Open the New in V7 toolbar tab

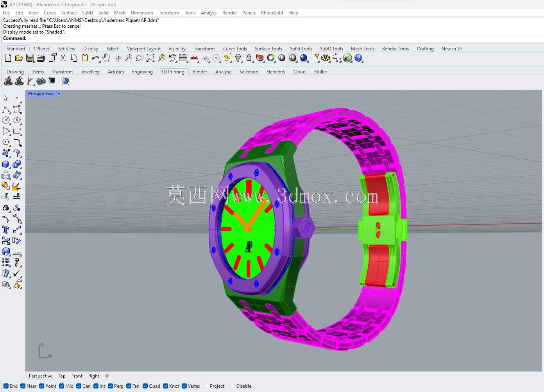click(452, 49)
